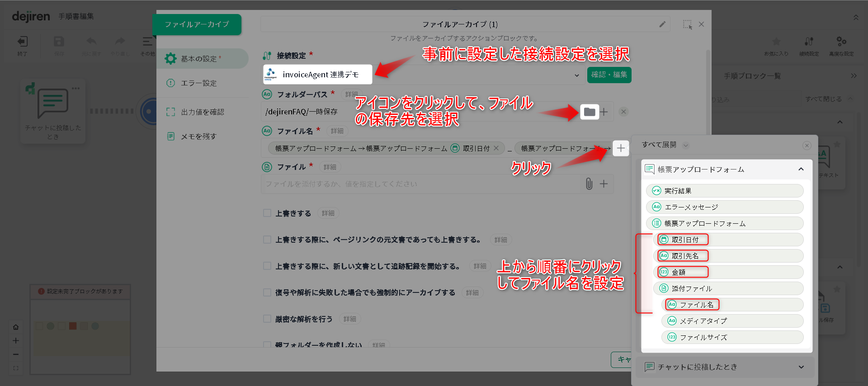Click すべて閉じる in block list
The width and height of the screenshot is (868, 386).
pyautogui.click(x=830, y=99)
